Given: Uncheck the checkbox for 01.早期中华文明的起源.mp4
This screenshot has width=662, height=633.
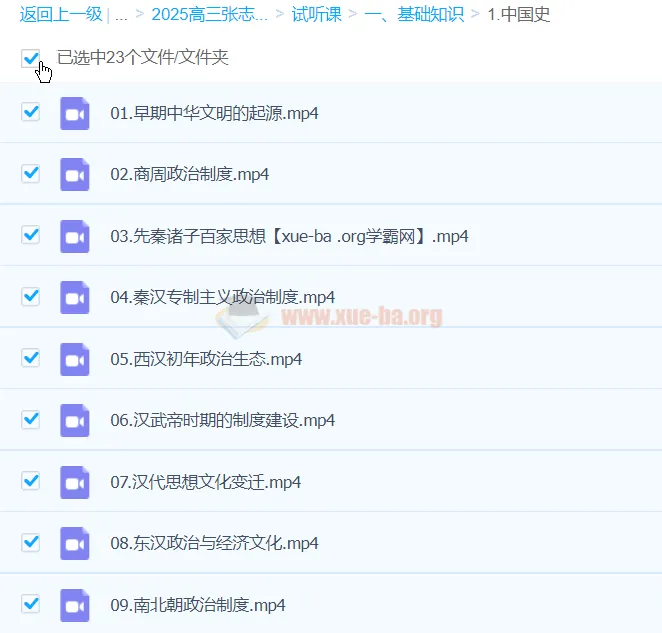Looking at the screenshot, I should point(31,112).
